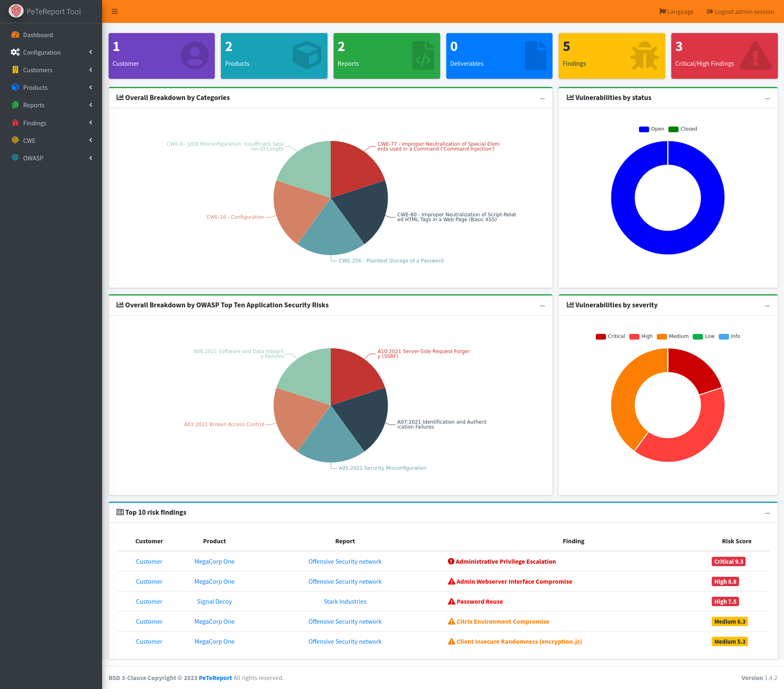
Task: Click the critical icon beside Administrative Privilege Escalation
Action: click(x=451, y=561)
